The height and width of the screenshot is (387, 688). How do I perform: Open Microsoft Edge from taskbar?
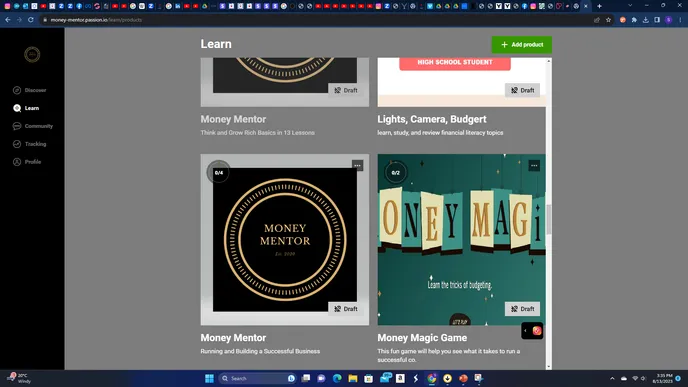337,378
